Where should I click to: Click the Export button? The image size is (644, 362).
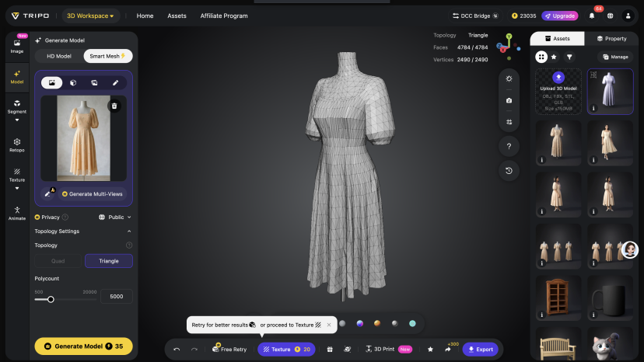pyautogui.click(x=480, y=350)
